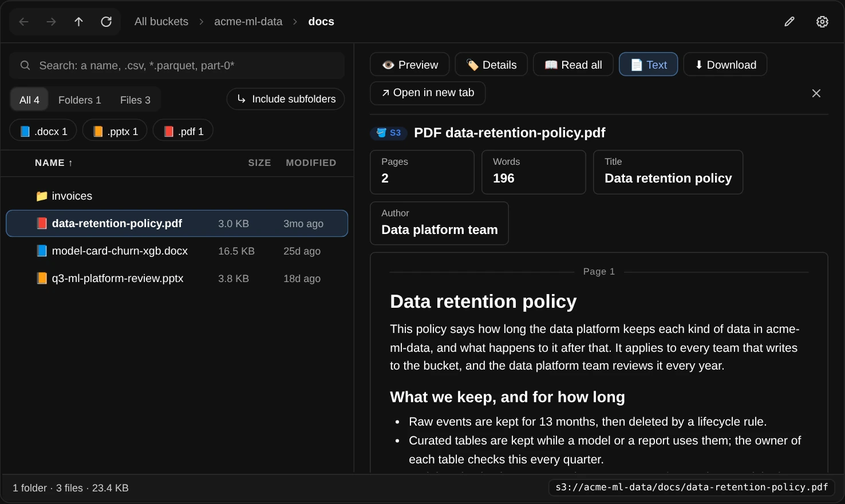Click the '1 folder · 3 files · 23.4 KB' summary
This screenshot has height=504, width=845.
tap(70, 488)
